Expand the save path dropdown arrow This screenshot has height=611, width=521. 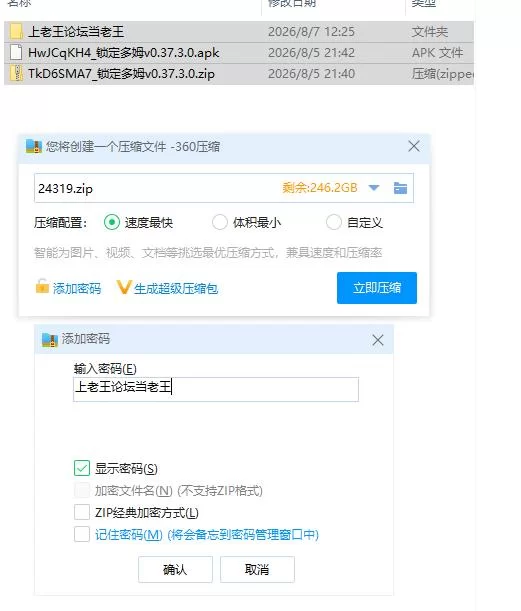coord(374,188)
